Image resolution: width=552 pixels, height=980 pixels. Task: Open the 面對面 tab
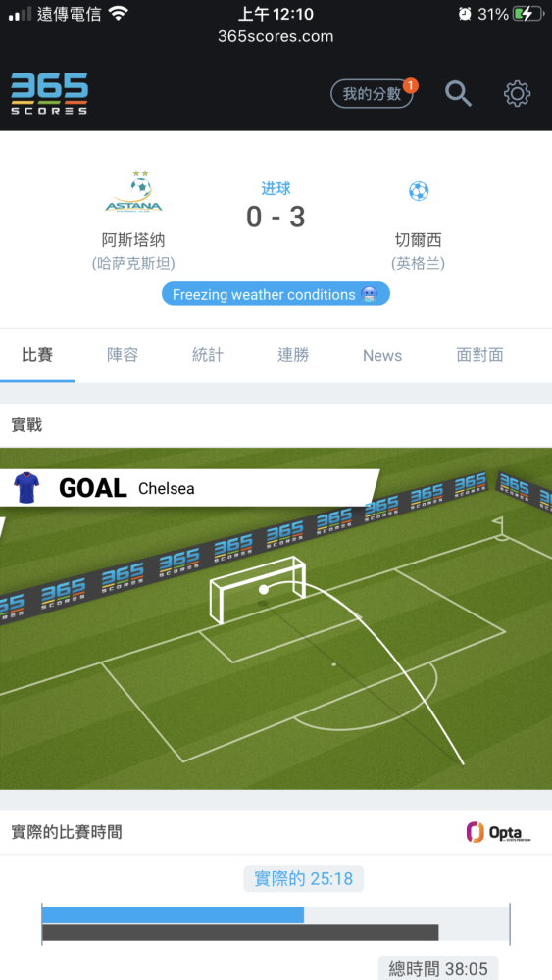tap(479, 355)
